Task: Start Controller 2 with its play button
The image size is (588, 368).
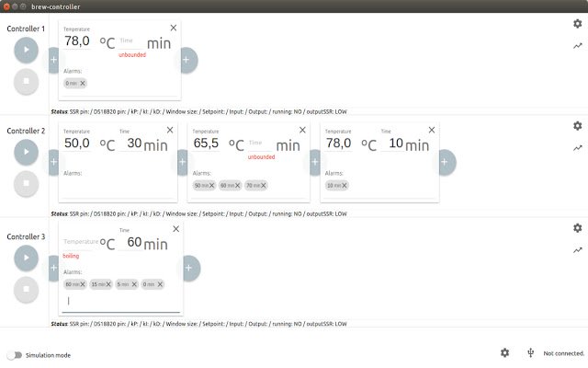Action: (26, 152)
